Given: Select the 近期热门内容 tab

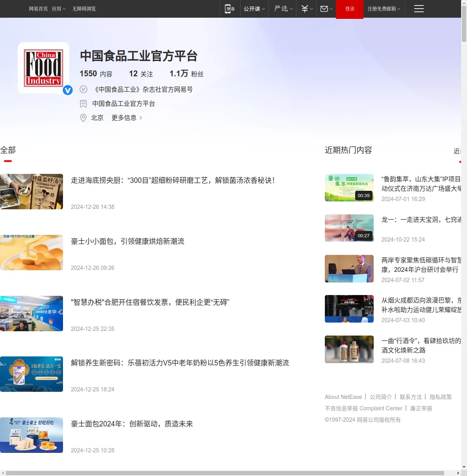Looking at the screenshot, I should (x=348, y=150).
